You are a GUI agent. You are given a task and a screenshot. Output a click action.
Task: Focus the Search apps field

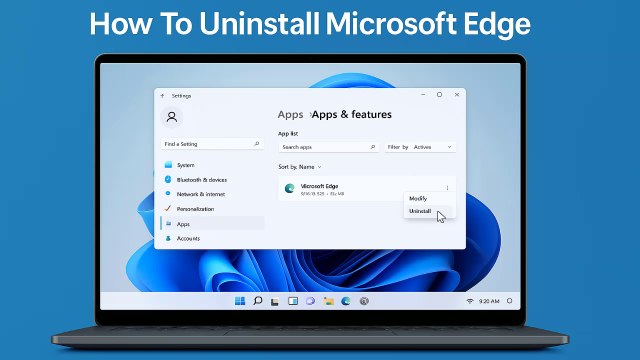pos(329,147)
